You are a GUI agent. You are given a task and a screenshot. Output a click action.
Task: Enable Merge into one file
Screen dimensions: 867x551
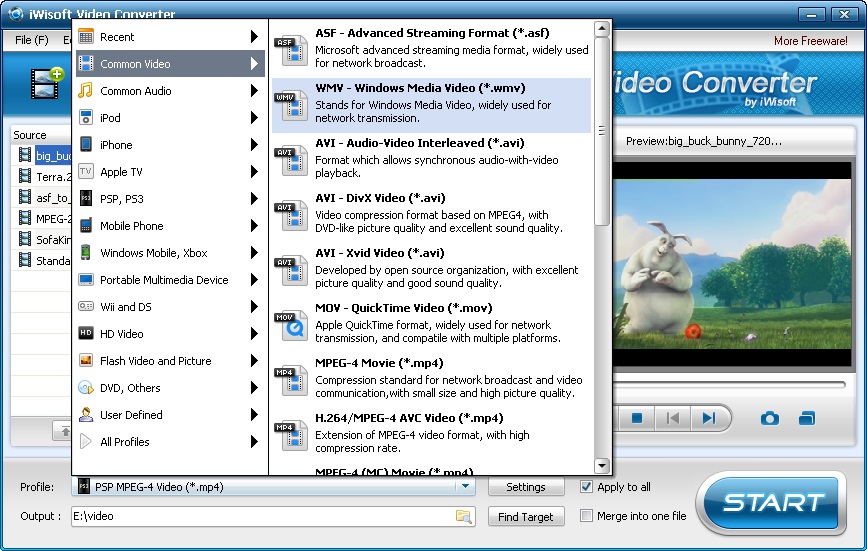tap(587, 516)
